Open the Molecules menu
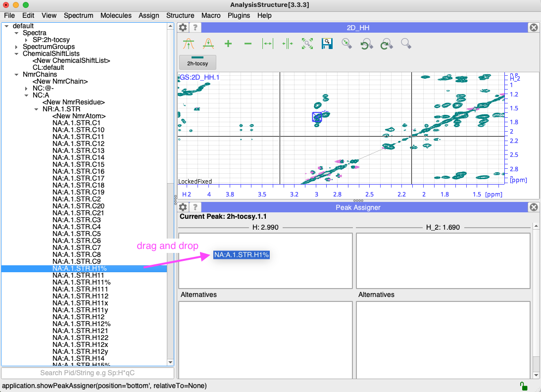 pos(116,15)
